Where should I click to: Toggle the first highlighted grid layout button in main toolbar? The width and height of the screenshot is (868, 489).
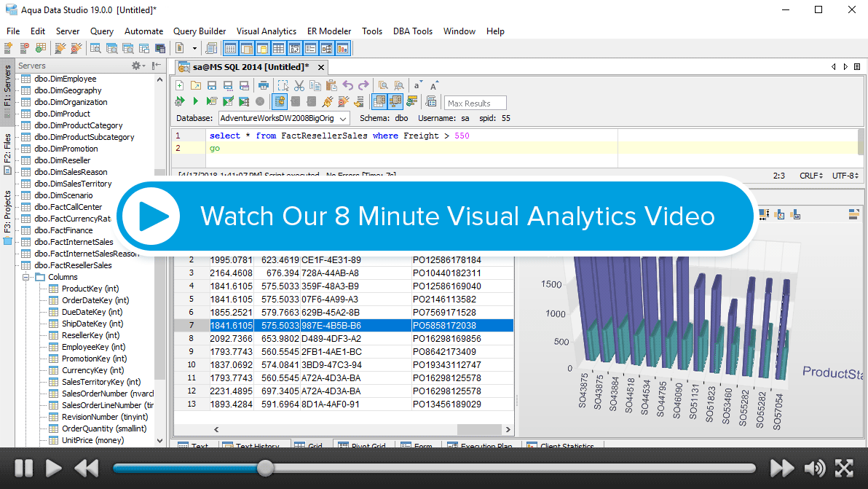pos(230,48)
